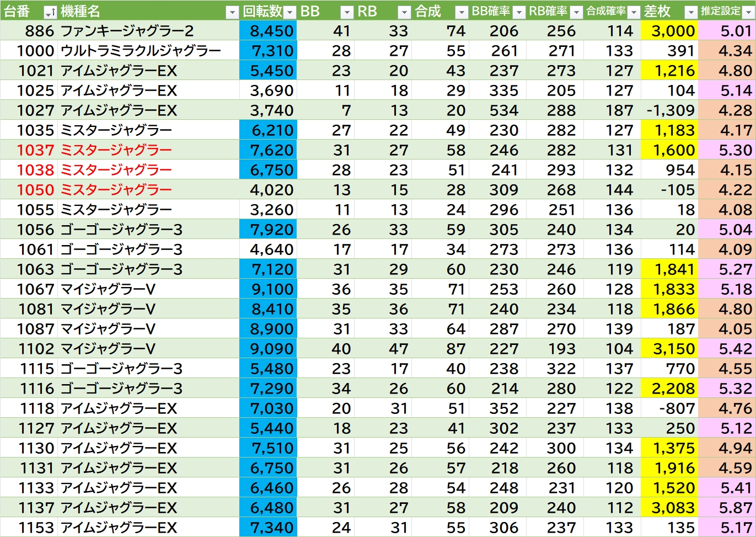756x537 pixels.
Task: Select machine number 1133 cell
Action: coord(29,488)
